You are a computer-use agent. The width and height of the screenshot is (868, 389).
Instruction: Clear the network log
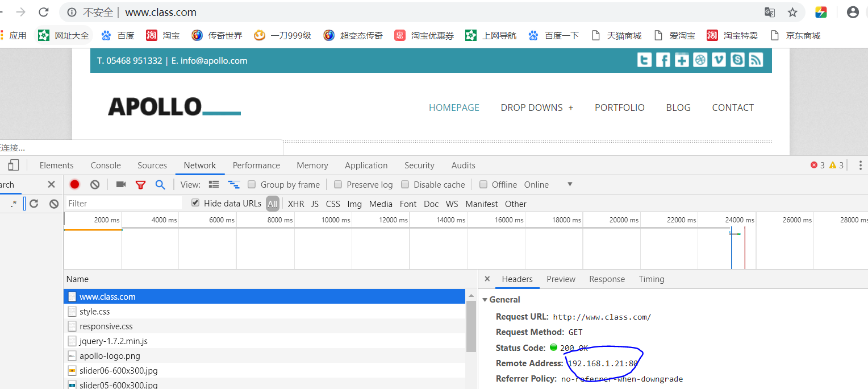[95, 184]
